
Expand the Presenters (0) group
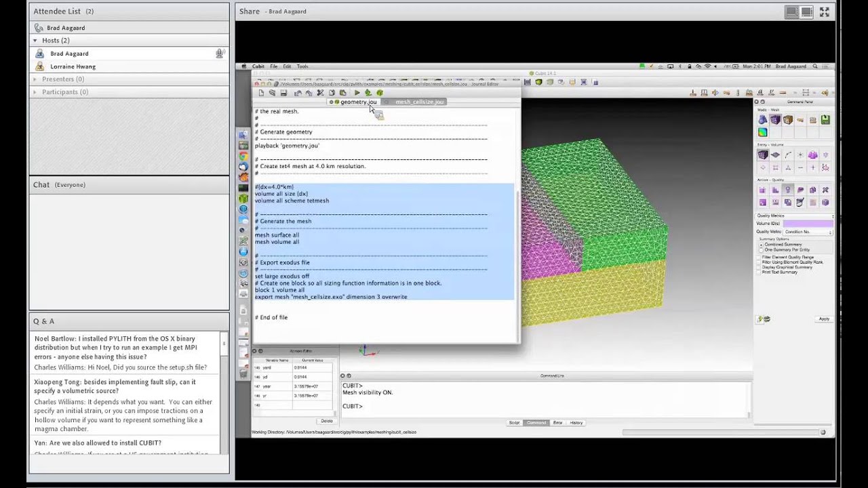click(x=35, y=79)
